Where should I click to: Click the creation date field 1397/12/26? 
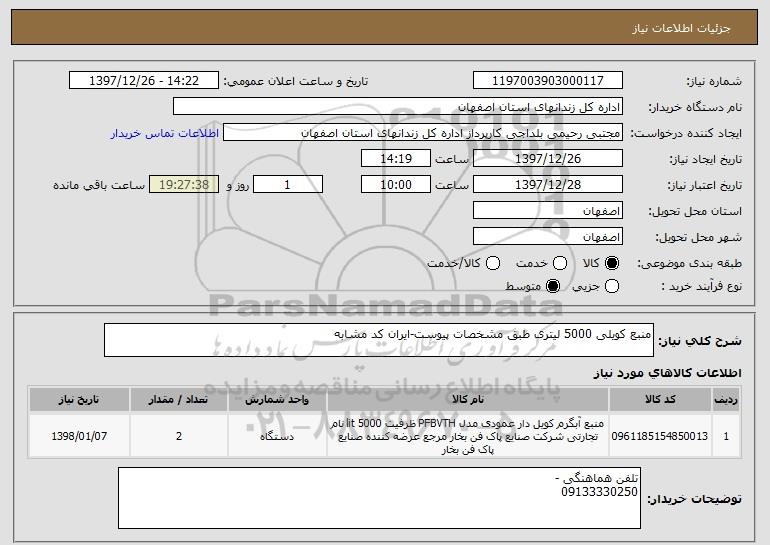[548, 159]
